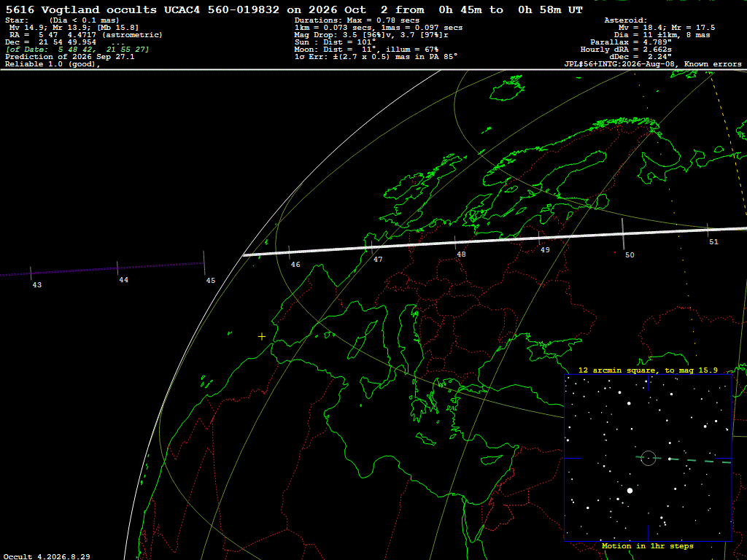Click the '12 arcmin square' chart caption

tap(648, 370)
